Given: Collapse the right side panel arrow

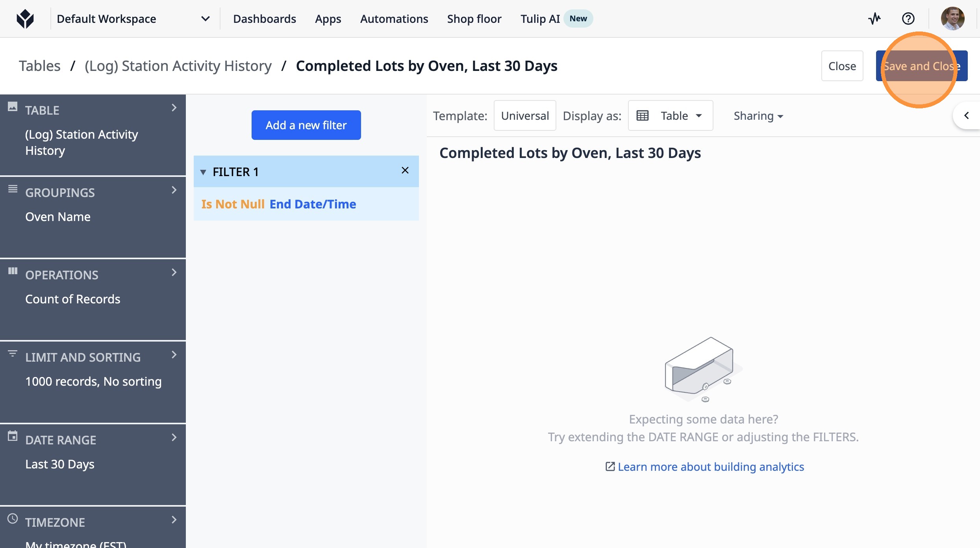Looking at the screenshot, I should pos(967,115).
